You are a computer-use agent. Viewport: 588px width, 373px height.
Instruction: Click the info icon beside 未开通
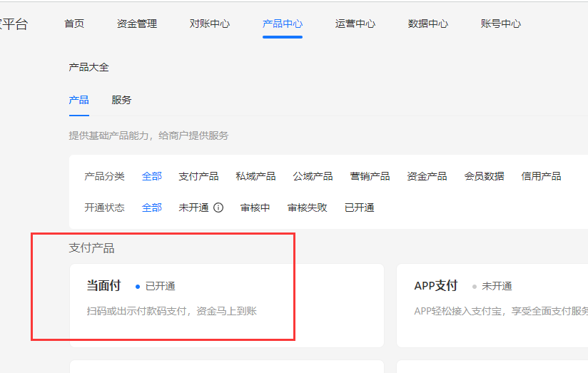pyautogui.click(x=218, y=208)
